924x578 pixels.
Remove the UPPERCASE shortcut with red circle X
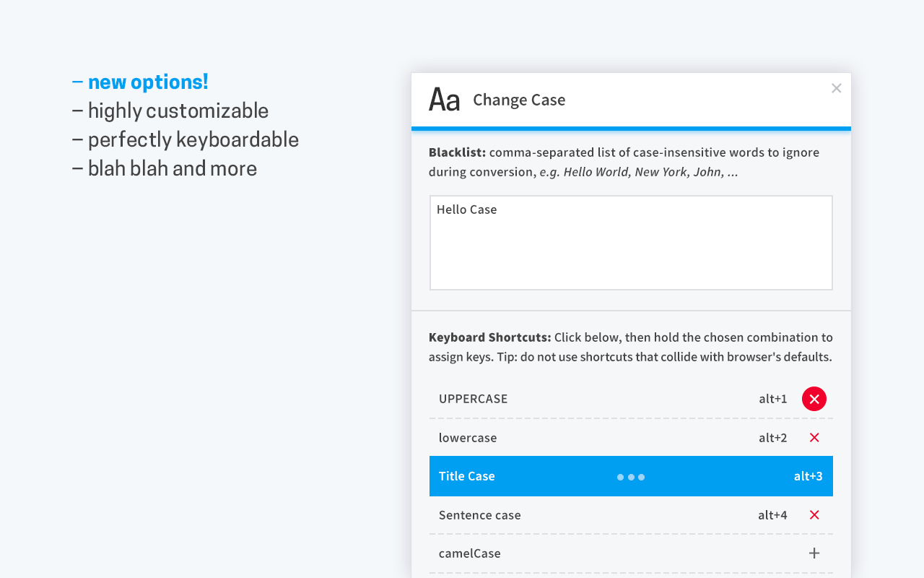[814, 399]
